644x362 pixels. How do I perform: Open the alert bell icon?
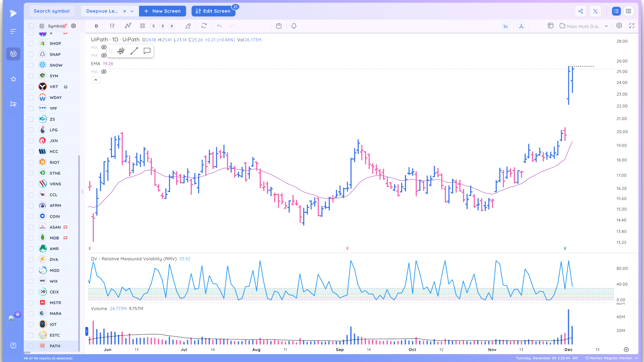point(294,26)
